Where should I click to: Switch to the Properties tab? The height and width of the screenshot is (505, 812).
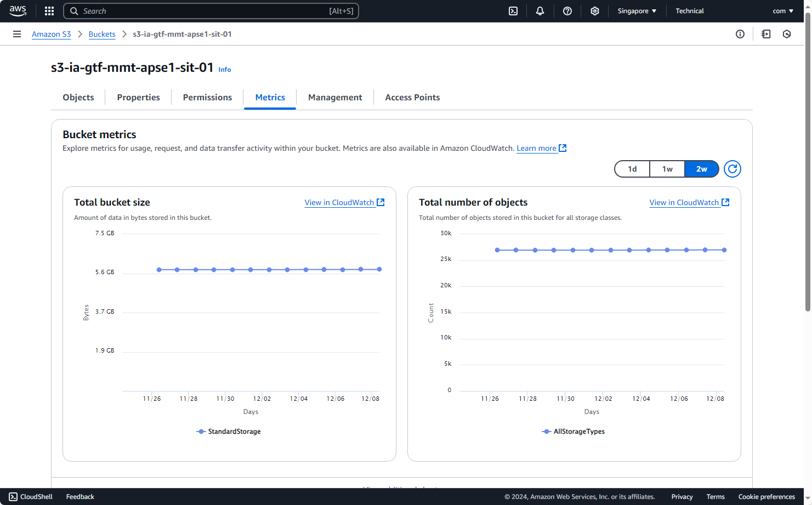139,97
